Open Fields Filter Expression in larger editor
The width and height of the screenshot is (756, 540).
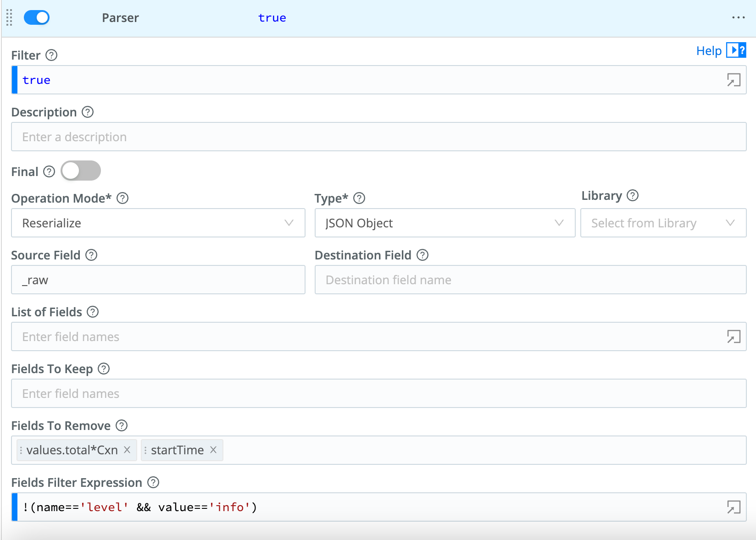point(734,507)
